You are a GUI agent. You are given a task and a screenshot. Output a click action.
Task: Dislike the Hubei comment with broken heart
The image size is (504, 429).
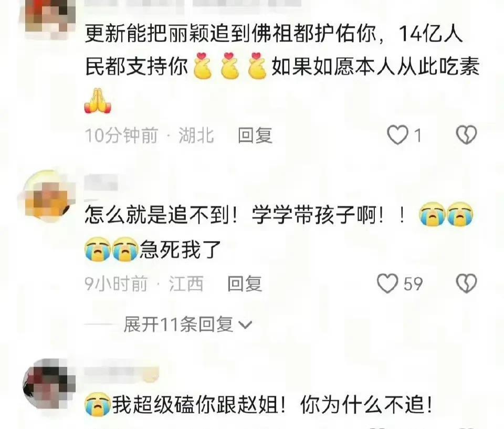tap(466, 134)
